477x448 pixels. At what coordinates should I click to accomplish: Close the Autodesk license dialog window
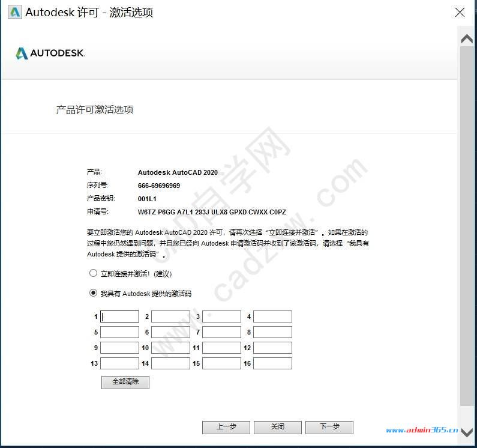click(460, 13)
